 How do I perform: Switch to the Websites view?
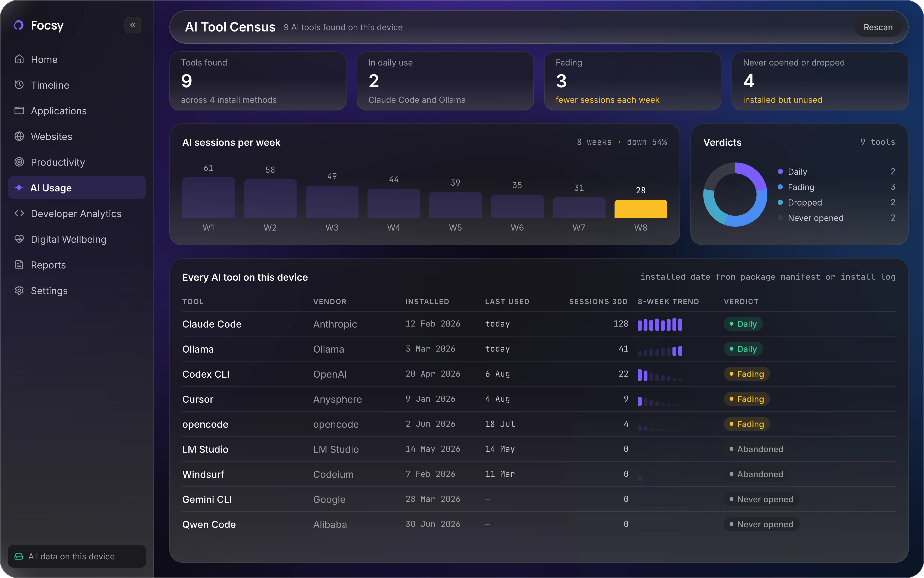click(x=77, y=137)
